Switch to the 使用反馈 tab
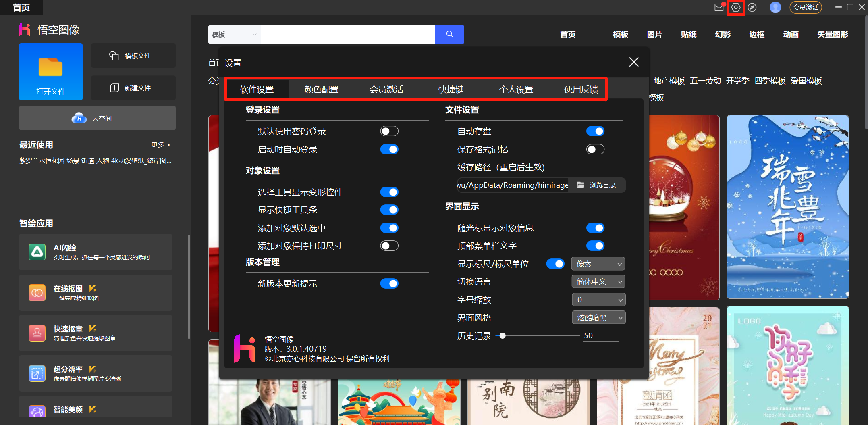The height and width of the screenshot is (425, 868). 581,89
